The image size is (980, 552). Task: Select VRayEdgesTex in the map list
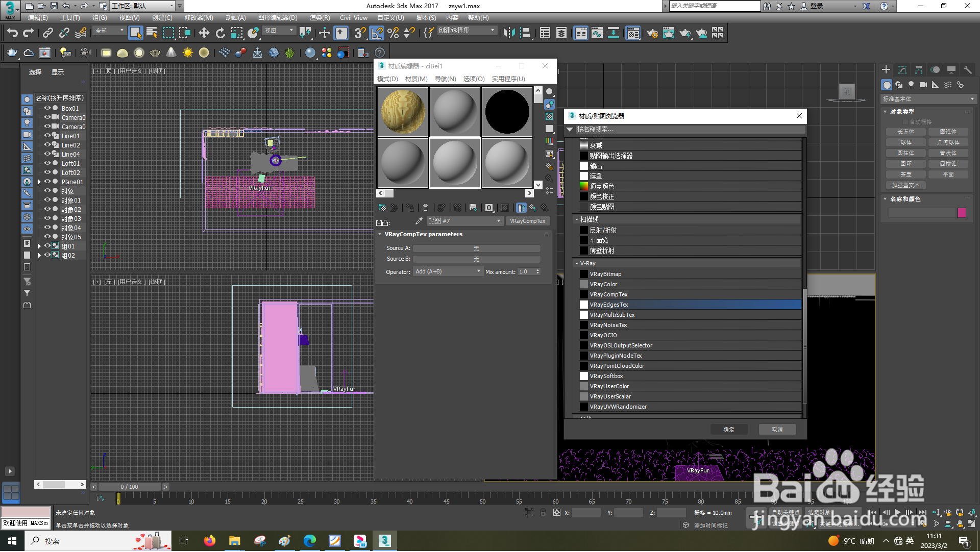pos(690,305)
